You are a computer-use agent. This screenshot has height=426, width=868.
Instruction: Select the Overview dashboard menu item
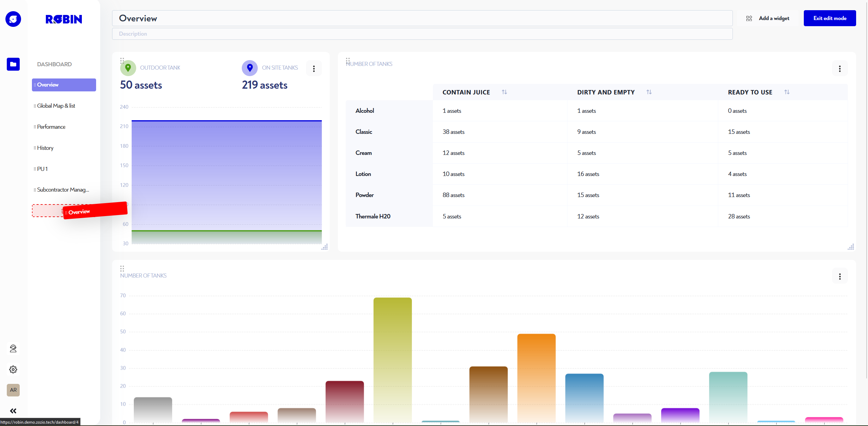(x=64, y=85)
